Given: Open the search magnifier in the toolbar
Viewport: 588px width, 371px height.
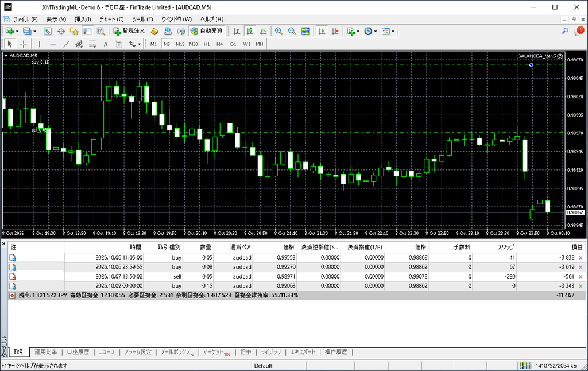Looking at the screenshot, I should (565, 31).
